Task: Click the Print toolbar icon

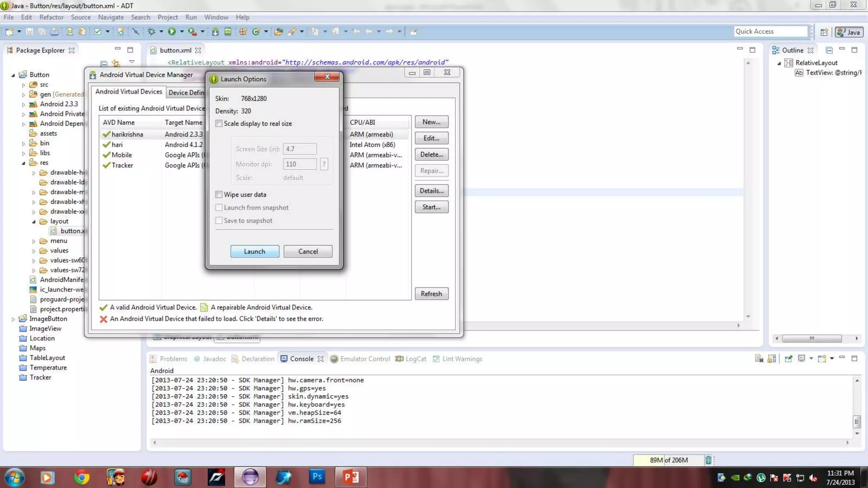Action: (54, 31)
